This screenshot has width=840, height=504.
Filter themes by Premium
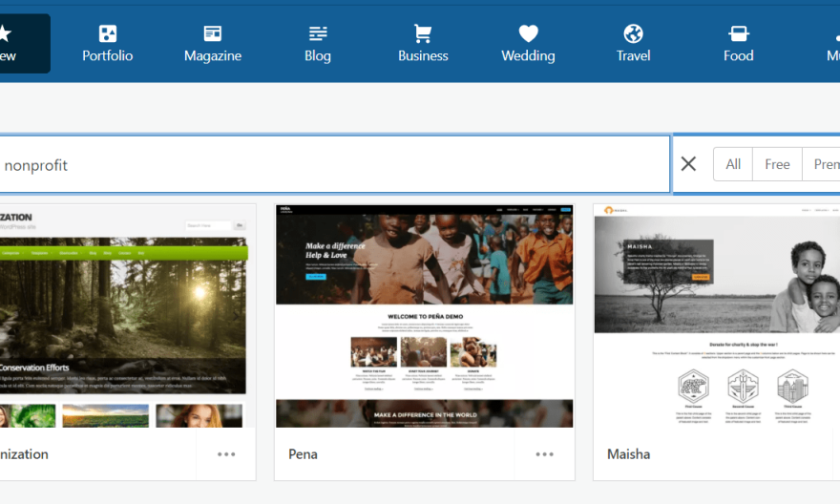point(825,164)
